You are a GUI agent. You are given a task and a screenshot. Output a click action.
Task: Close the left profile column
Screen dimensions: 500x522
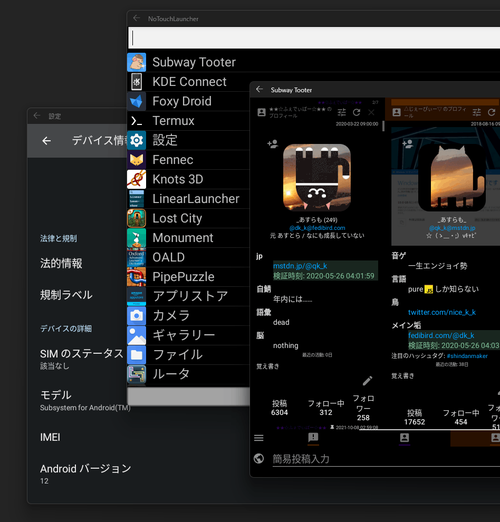coord(371,112)
